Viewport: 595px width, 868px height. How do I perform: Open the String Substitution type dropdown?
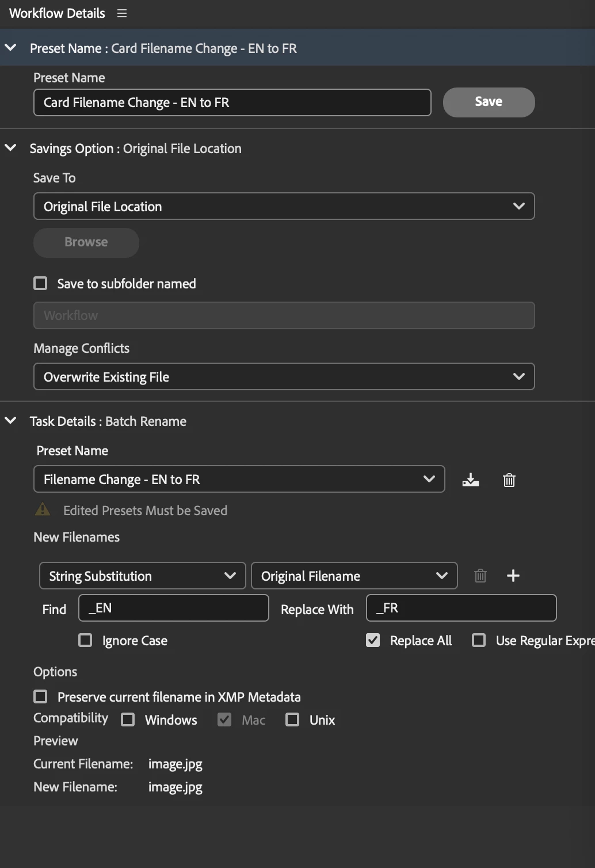coord(142,576)
